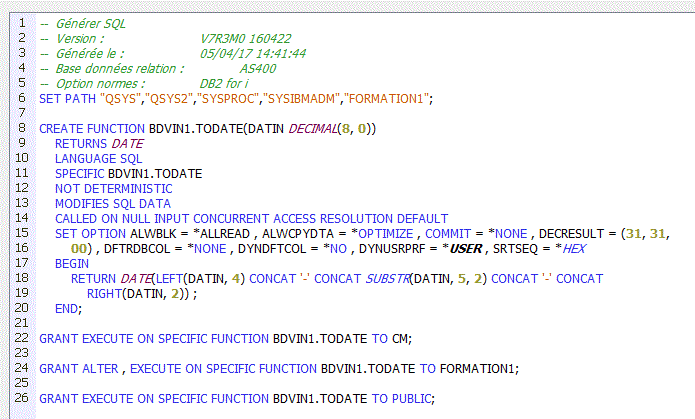Screen dimensions: 695x419
Task: Click the 'SUBSTR' function name
Action: pyautogui.click(x=388, y=279)
